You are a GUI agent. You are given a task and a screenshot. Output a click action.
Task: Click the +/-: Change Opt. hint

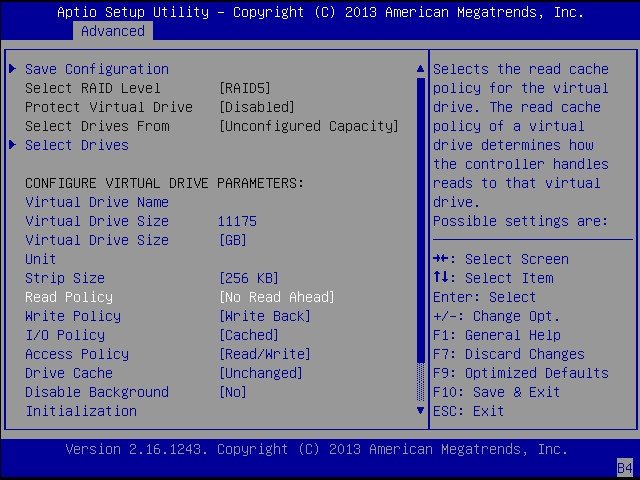(496, 316)
